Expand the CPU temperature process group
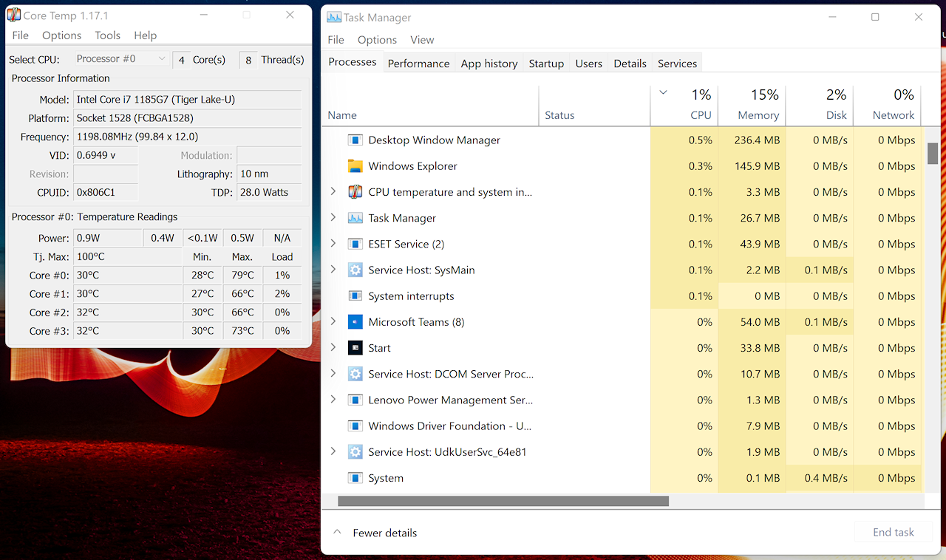The width and height of the screenshot is (946, 560). (333, 191)
